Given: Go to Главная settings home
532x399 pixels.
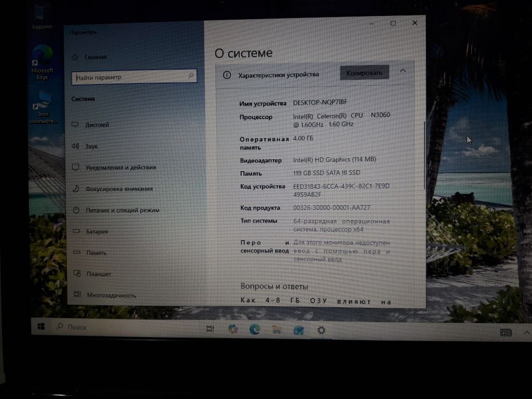Looking at the screenshot, I should coord(96,57).
